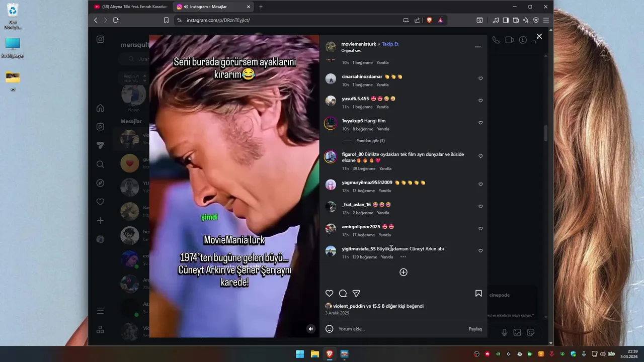The width and height of the screenshot is (644, 362).
Task: Open the options dots on yigitmustafa_55's comment
Action: click(403, 257)
